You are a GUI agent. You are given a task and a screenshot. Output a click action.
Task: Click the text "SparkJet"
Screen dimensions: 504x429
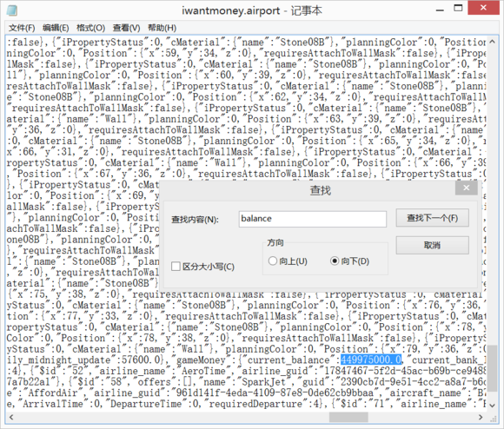[x=263, y=382]
